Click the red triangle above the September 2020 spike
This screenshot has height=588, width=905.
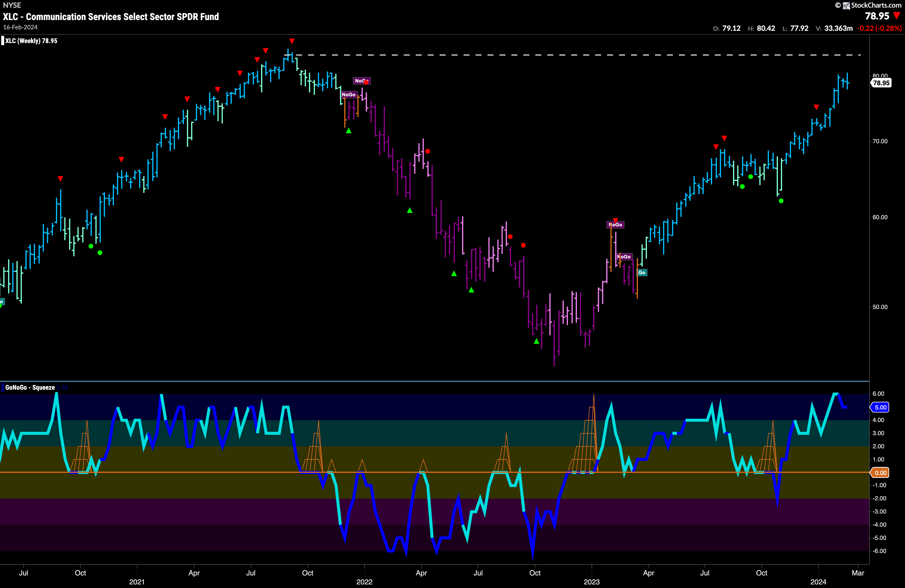(60, 179)
